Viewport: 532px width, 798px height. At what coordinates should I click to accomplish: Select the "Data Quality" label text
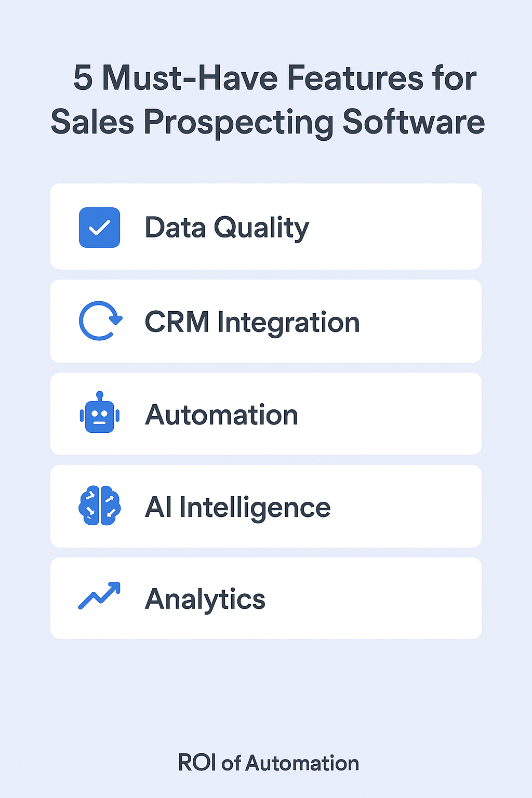click(x=227, y=228)
